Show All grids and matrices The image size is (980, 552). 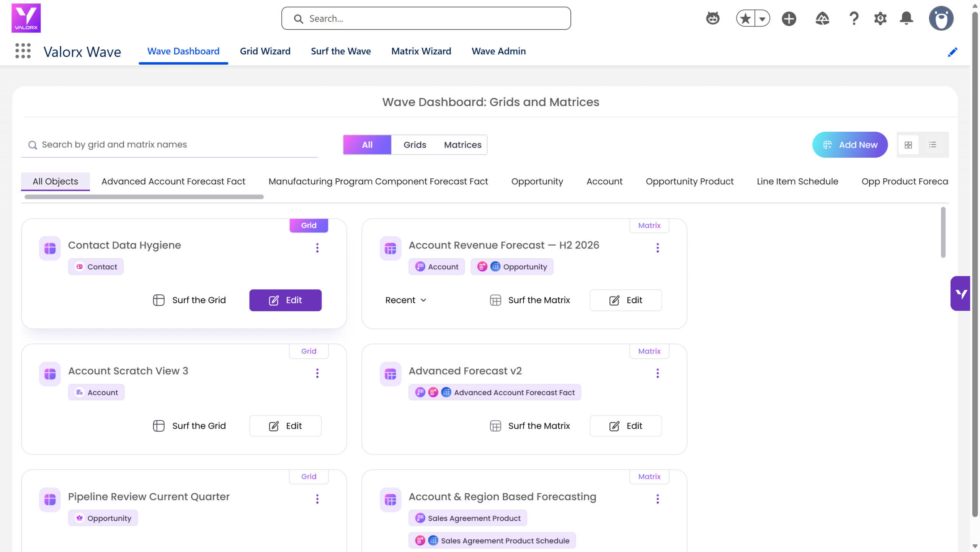[367, 145]
